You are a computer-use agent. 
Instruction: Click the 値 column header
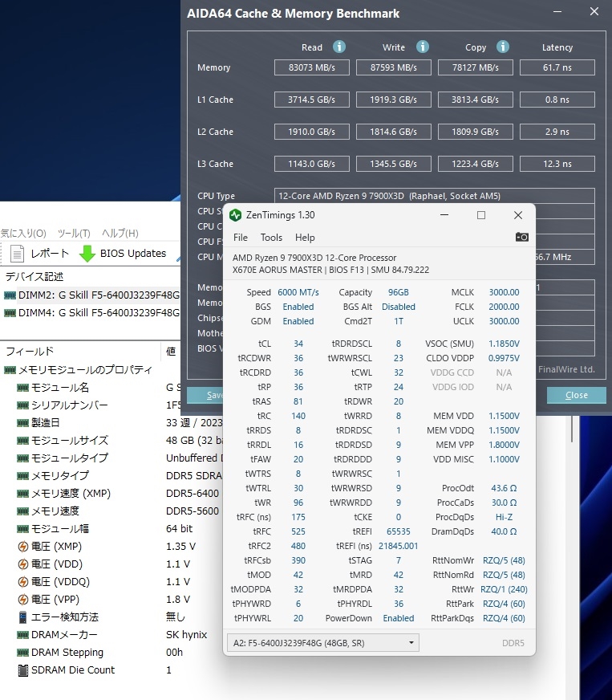click(171, 352)
